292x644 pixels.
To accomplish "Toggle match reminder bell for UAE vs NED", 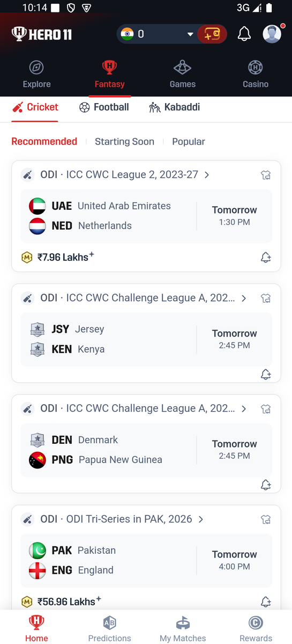I will [x=266, y=258].
